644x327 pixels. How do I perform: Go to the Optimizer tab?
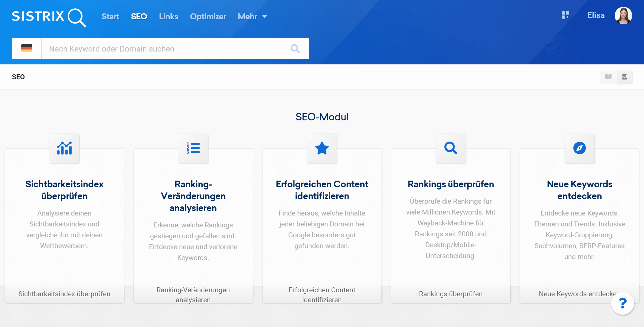coord(208,17)
